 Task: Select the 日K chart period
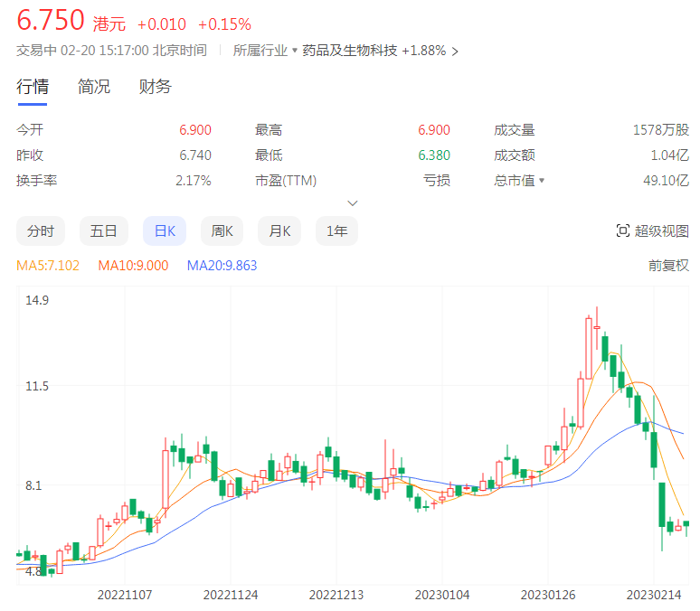pyautogui.click(x=165, y=231)
